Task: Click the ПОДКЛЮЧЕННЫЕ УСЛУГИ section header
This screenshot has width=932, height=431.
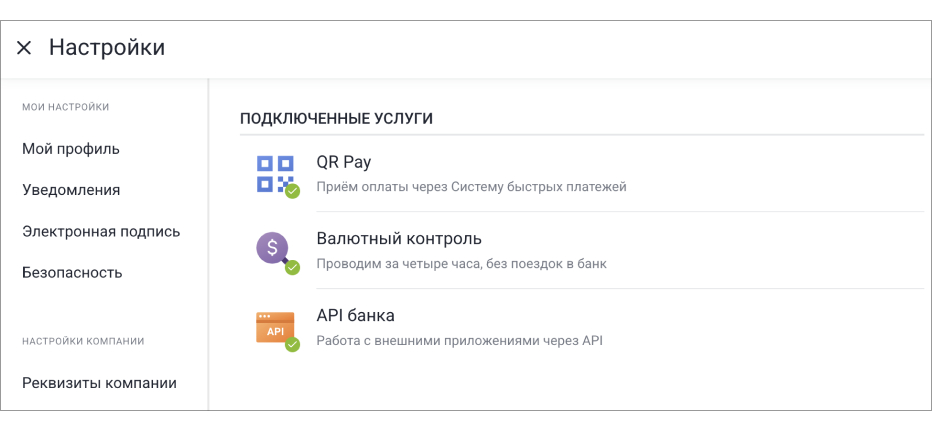Action: [336, 118]
